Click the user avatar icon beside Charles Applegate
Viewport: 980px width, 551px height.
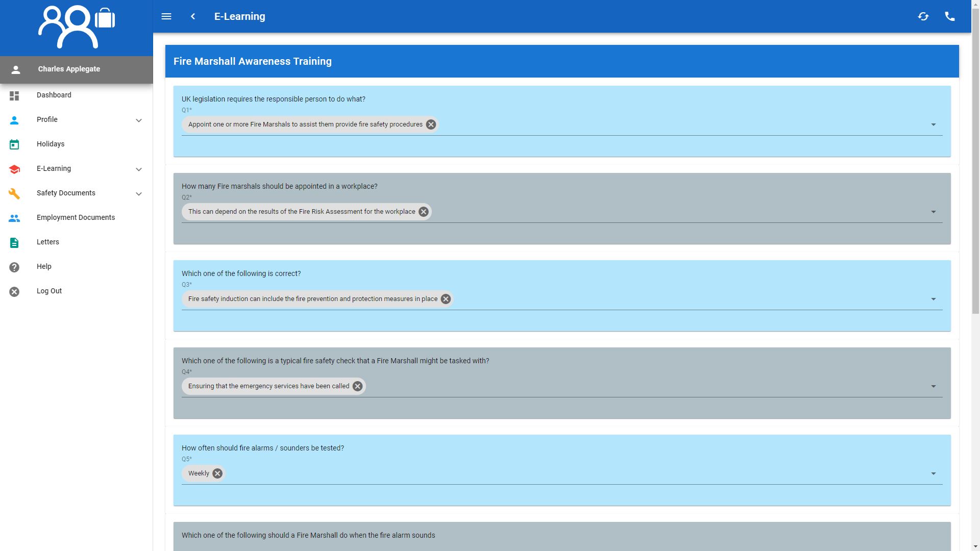[16, 70]
